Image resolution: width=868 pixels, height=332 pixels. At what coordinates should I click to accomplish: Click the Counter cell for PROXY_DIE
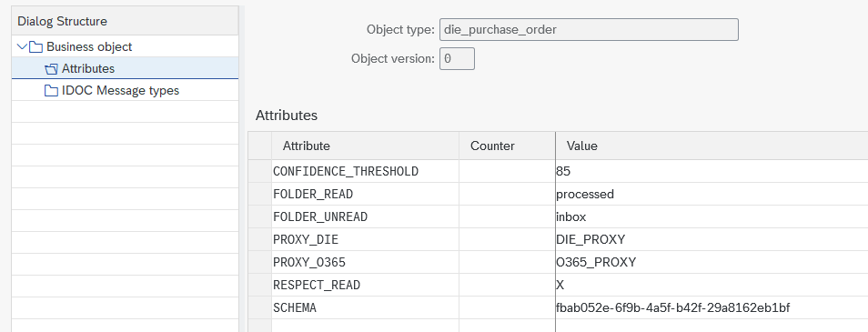click(507, 239)
